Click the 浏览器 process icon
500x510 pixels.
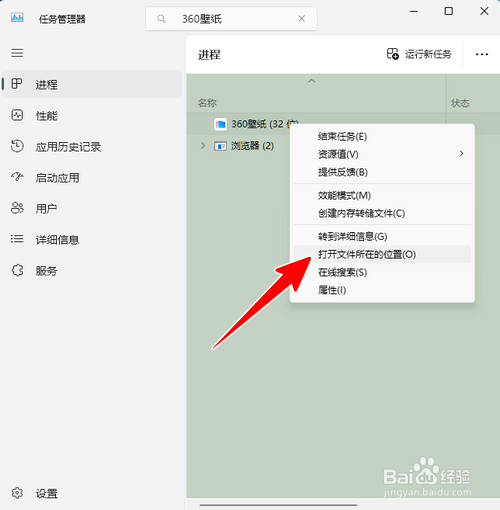pyautogui.click(x=220, y=146)
